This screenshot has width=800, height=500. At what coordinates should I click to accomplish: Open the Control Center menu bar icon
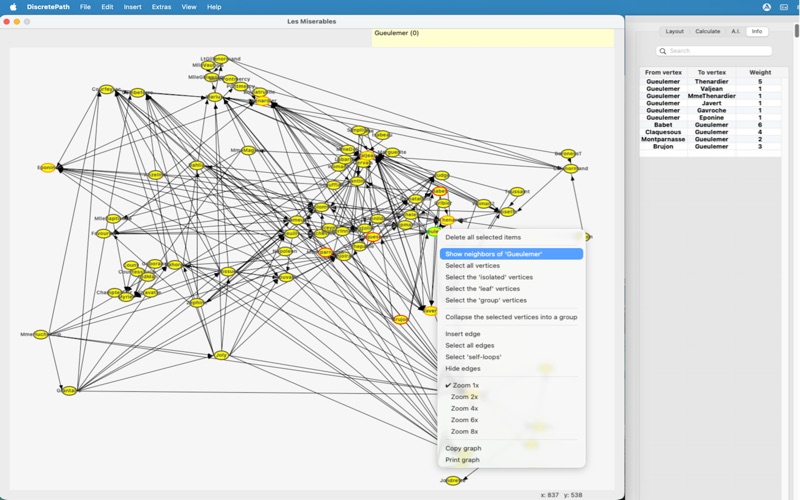[x=784, y=7]
